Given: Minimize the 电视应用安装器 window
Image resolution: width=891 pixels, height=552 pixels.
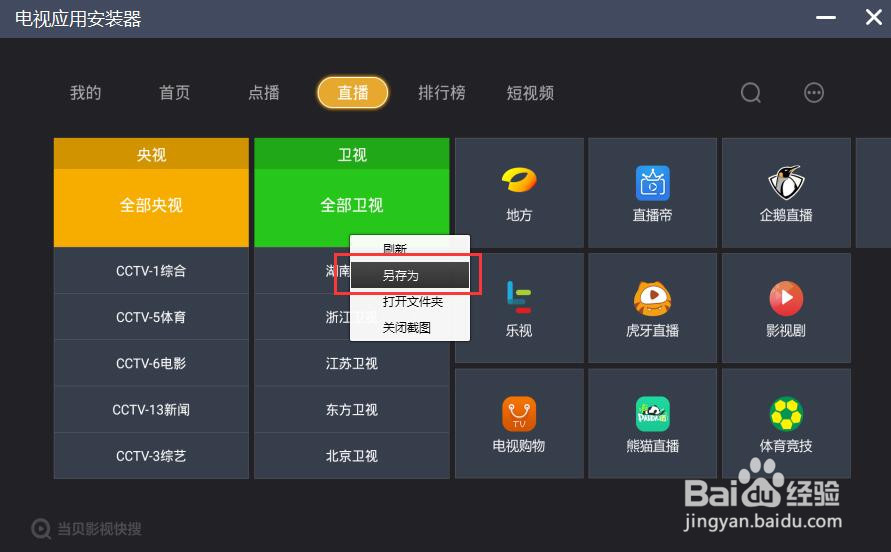Looking at the screenshot, I should point(826,18).
